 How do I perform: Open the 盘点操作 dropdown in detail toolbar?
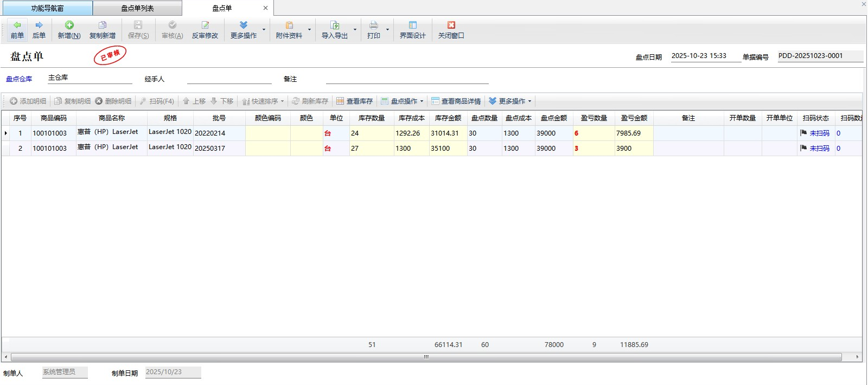click(x=402, y=101)
